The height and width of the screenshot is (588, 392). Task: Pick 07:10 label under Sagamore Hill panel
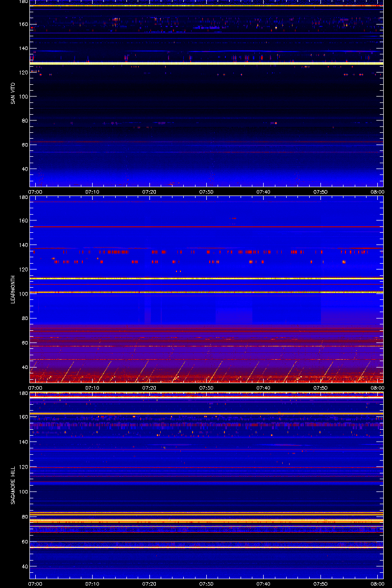(x=93, y=584)
